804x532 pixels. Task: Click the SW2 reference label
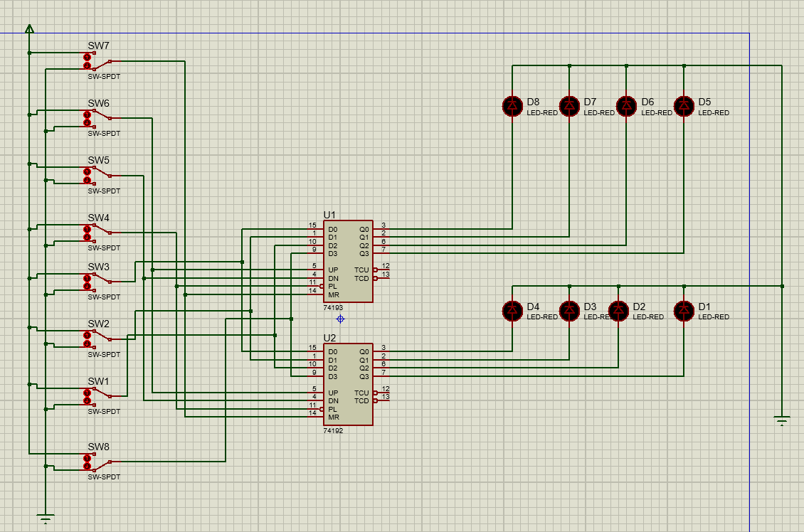98,324
